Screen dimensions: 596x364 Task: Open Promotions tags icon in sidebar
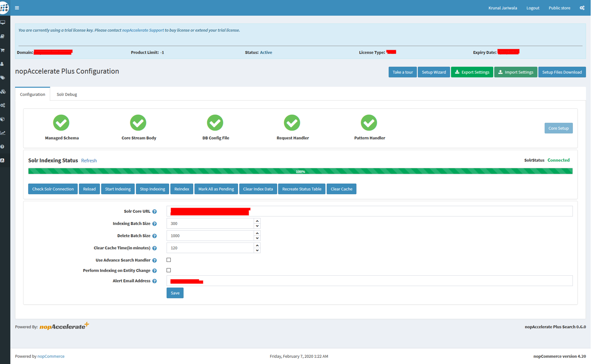tap(3, 78)
